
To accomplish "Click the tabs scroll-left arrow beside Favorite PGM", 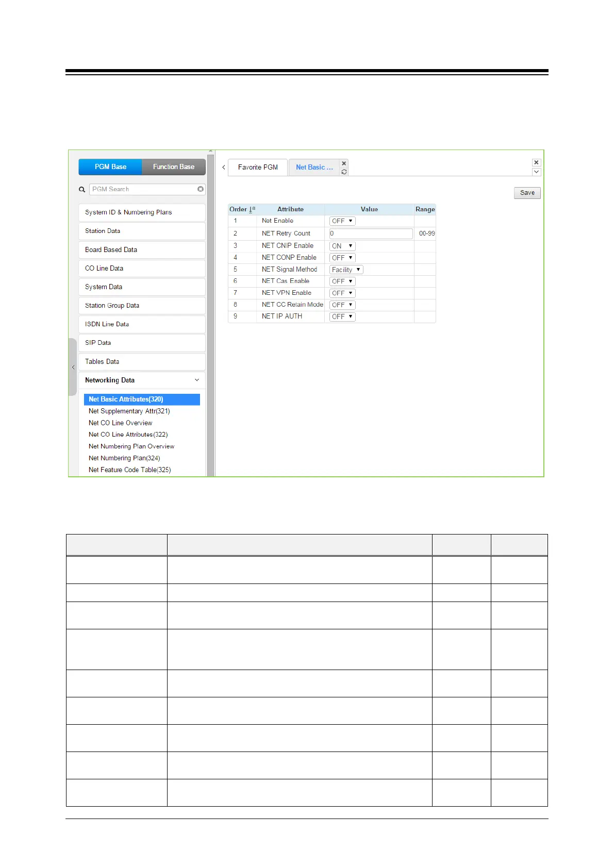I will coord(224,168).
